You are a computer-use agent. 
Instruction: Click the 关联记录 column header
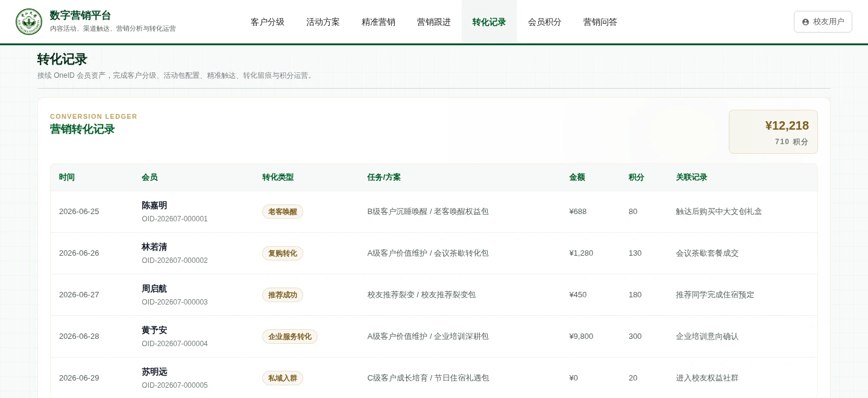(x=691, y=177)
